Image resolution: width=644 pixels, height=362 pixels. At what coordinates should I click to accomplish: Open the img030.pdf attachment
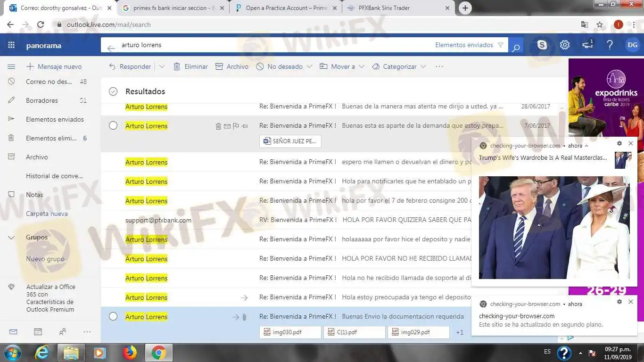(x=289, y=332)
